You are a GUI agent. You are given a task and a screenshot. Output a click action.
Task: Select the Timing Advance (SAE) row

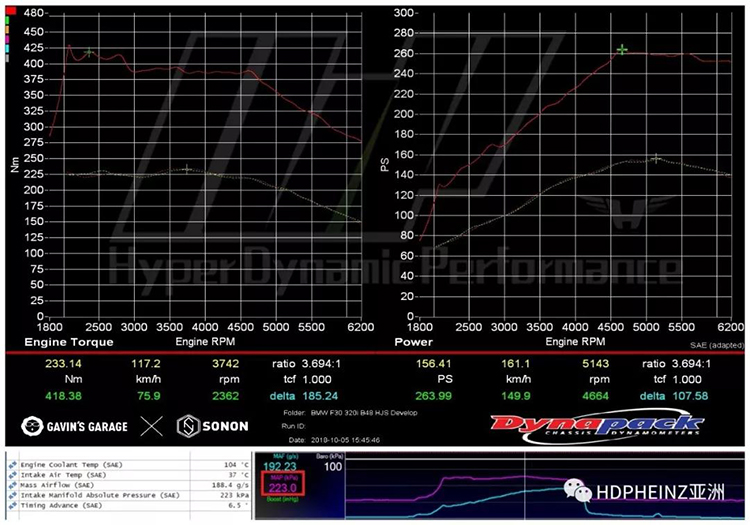tap(129, 505)
